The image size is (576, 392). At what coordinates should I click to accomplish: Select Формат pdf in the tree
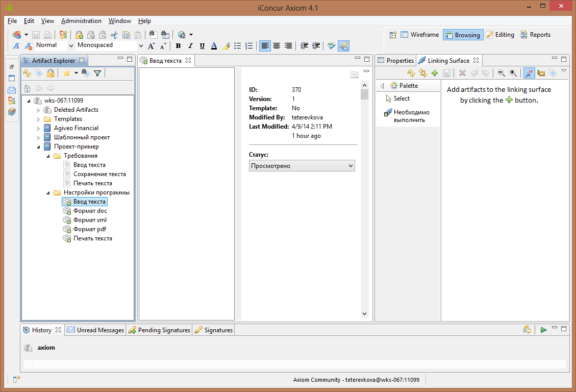pyautogui.click(x=89, y=229)
